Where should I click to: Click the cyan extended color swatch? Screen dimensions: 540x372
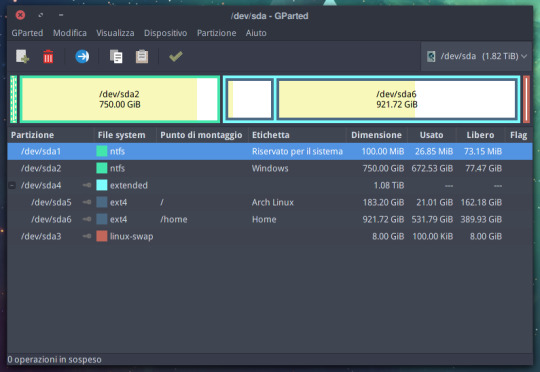coord(102,185)
